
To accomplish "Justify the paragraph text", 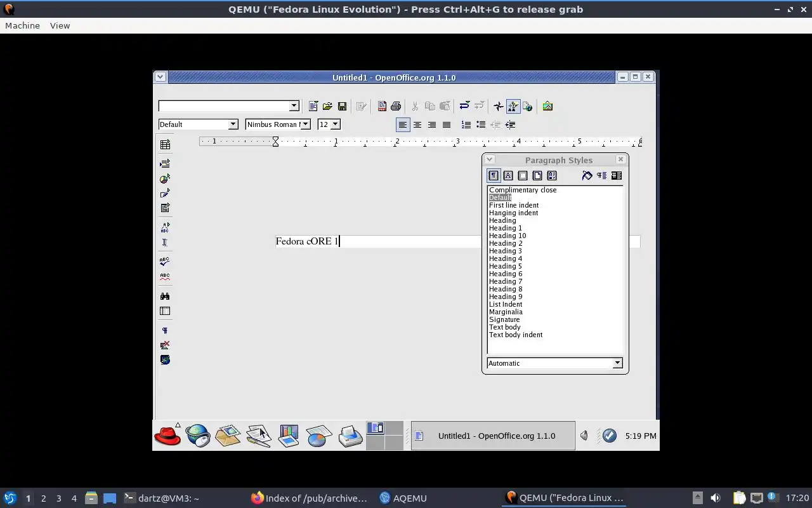I will (447, 124).
